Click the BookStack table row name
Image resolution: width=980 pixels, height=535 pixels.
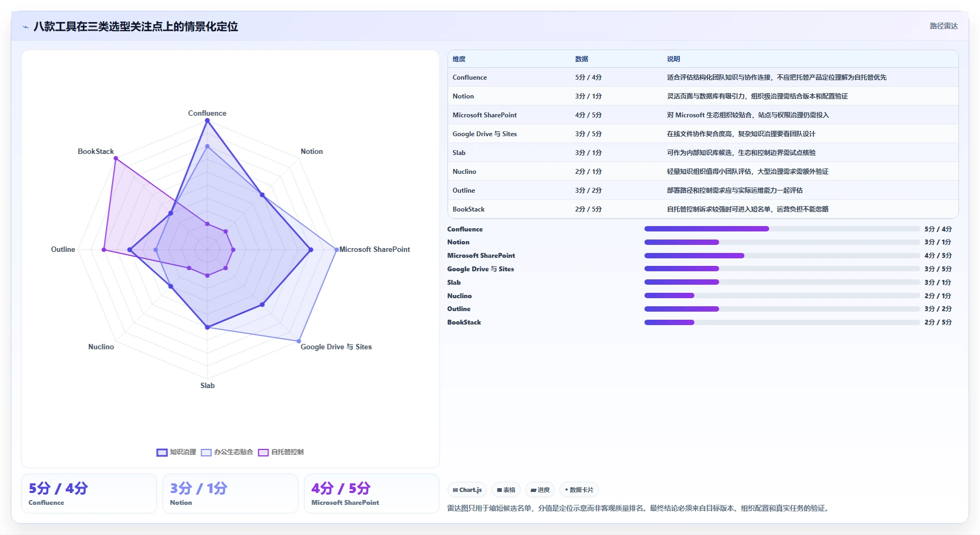tap(468, 209)
